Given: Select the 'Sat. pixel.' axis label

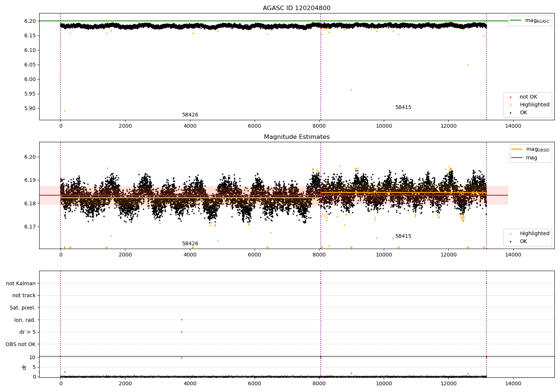Looking at the screenshot, I should 23,308.
